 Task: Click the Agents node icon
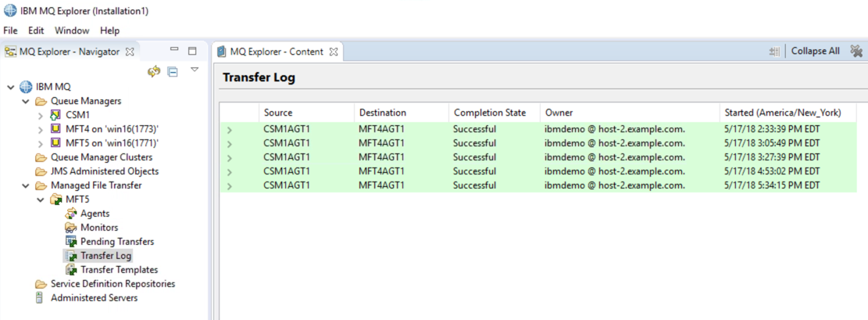pyautogui.click(x=71, y=214)
